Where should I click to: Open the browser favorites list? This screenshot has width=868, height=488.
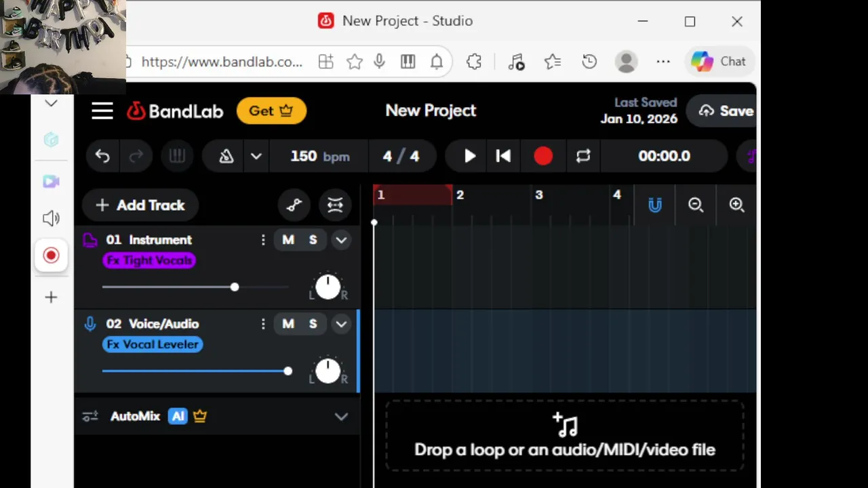click(x=553, y=62)
